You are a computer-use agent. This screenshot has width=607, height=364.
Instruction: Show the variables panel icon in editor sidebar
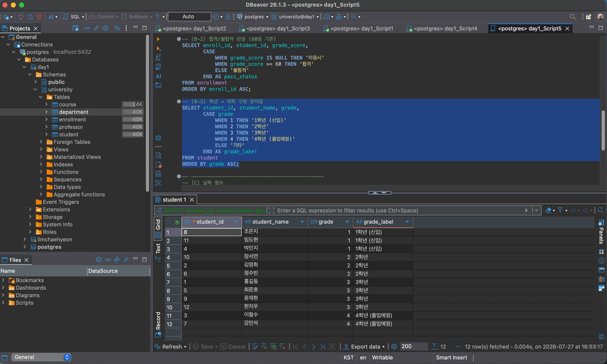point(158,174)
